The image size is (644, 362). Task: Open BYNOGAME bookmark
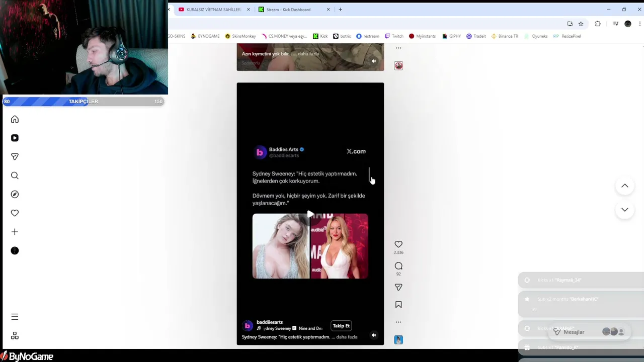205,36
